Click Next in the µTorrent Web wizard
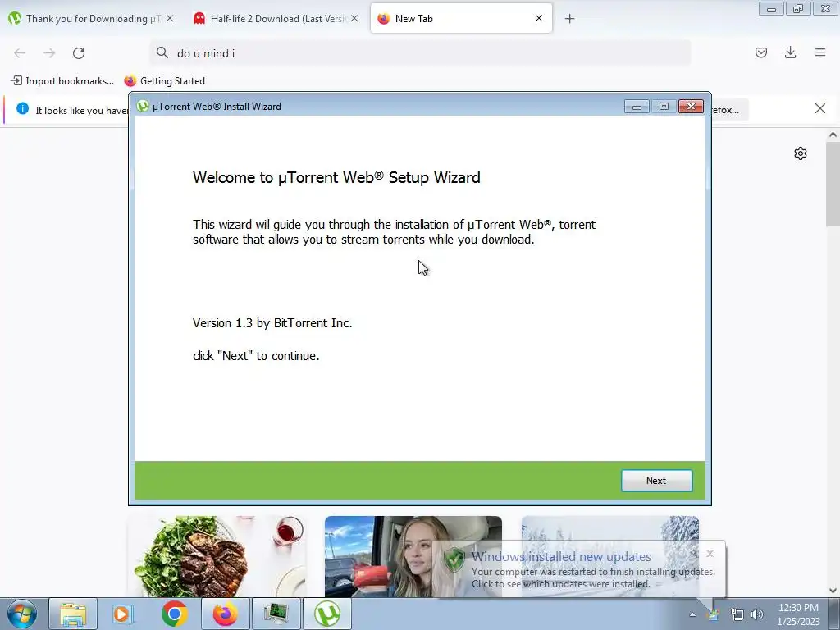The height and width of the screenshot is (630, 840). [656, 481]
